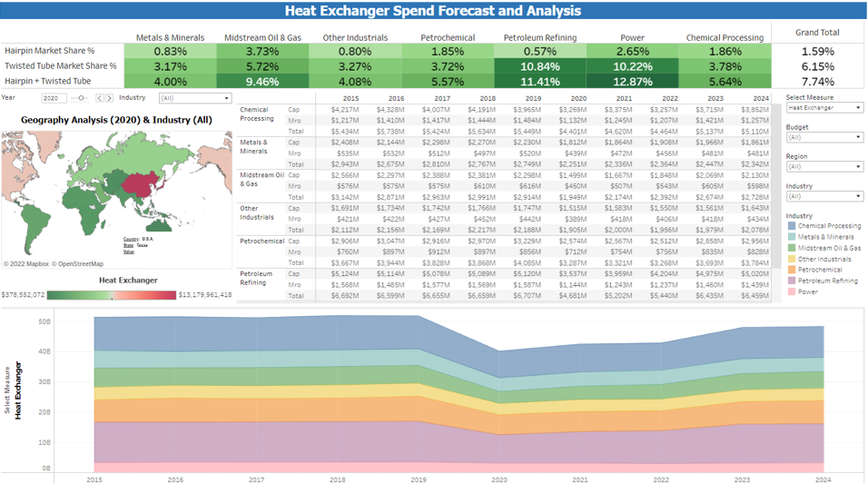Open the OpenStreetMap attribution link
Screen dimensions: 868x494
click(x=78, y=264)
